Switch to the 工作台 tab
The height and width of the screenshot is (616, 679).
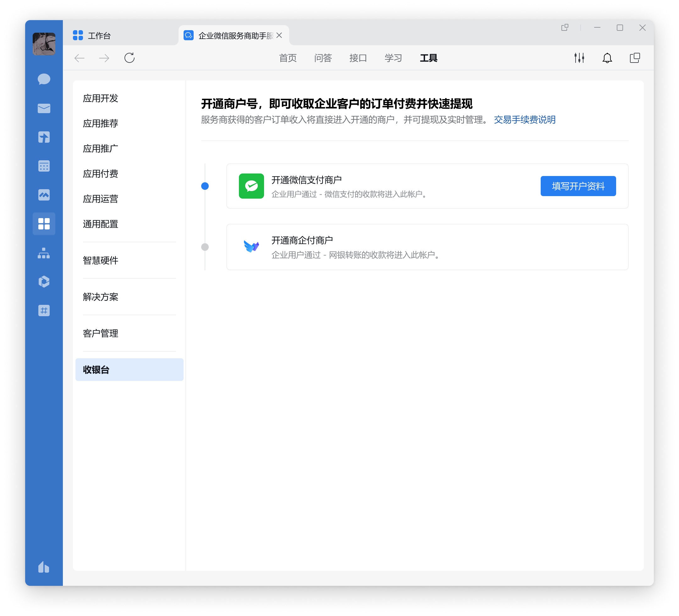click(91, 36)
